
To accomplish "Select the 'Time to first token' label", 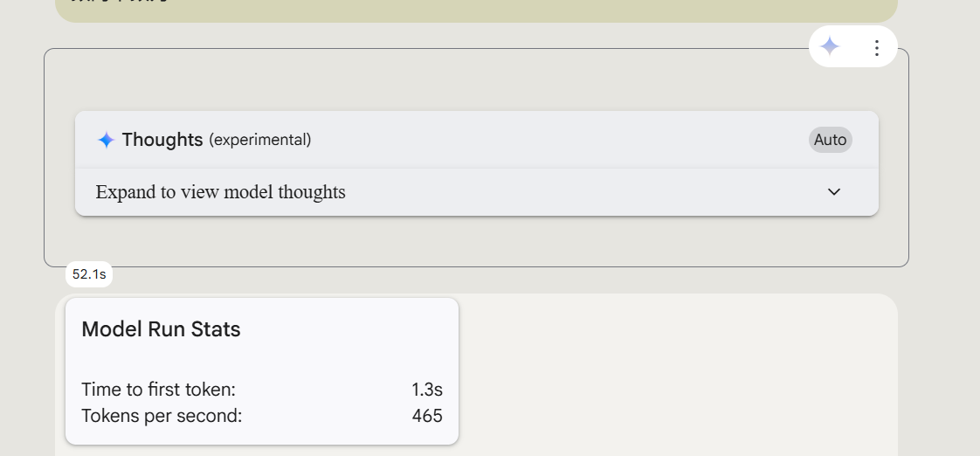I will pyautogui.click(x=159, y=390).
